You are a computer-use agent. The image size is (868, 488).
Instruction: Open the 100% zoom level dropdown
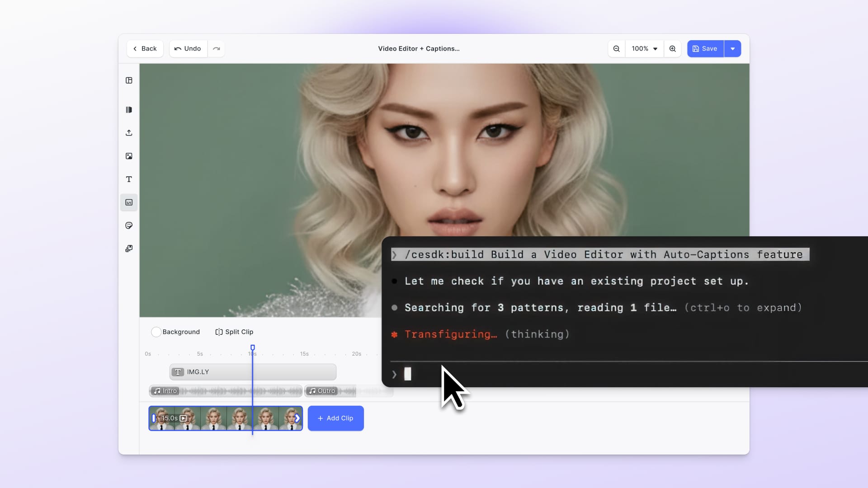coord(644,48)
